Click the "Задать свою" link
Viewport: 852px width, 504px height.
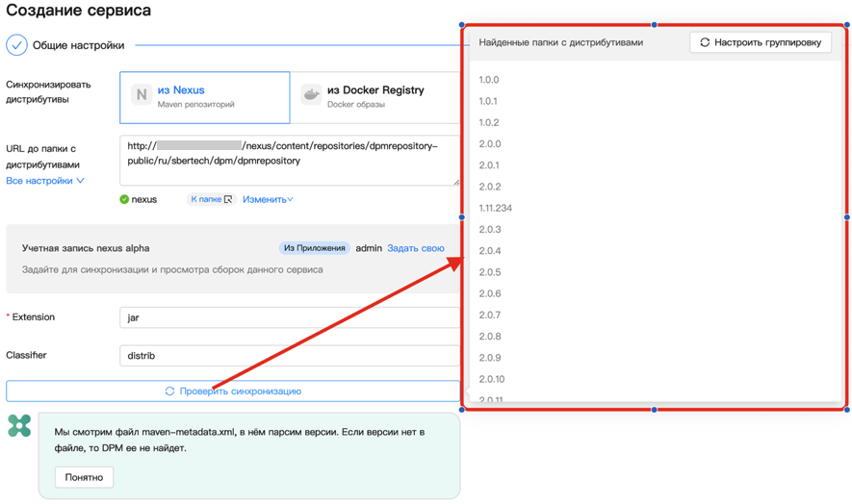415,248
